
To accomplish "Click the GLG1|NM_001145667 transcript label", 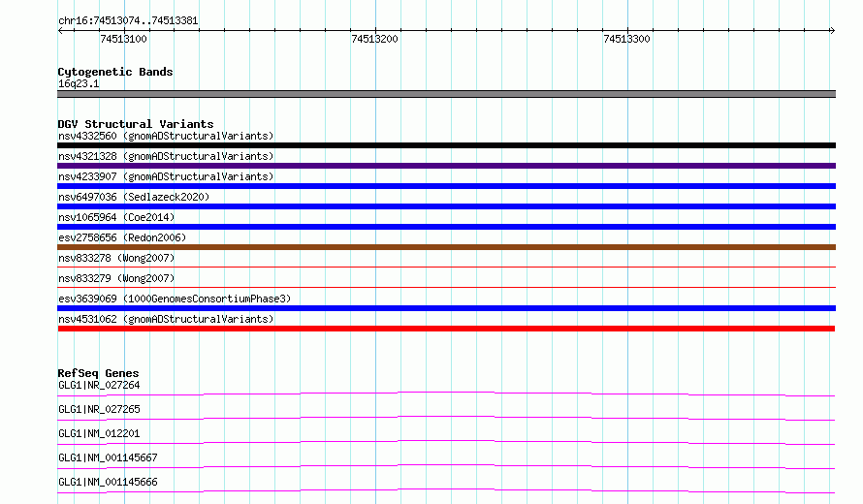I will click(108, 457).
